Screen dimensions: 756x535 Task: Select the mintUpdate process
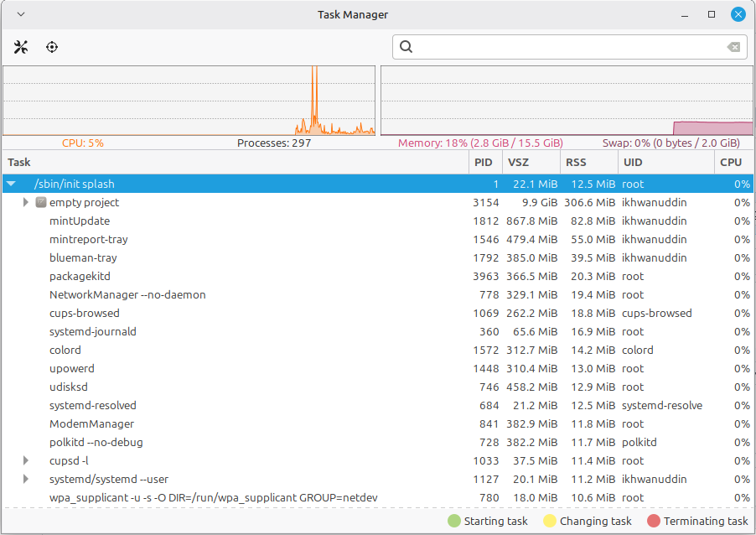(x=378, y=221)
